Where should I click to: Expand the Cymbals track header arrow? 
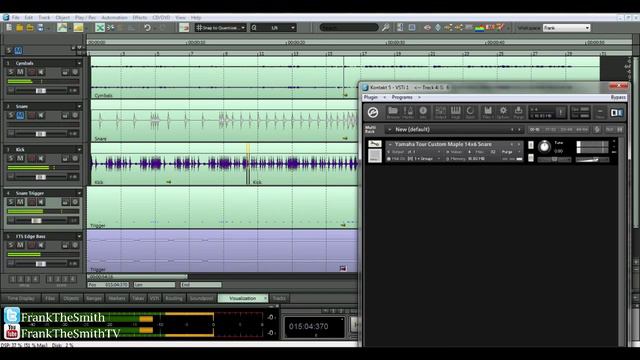coord(79,63)
